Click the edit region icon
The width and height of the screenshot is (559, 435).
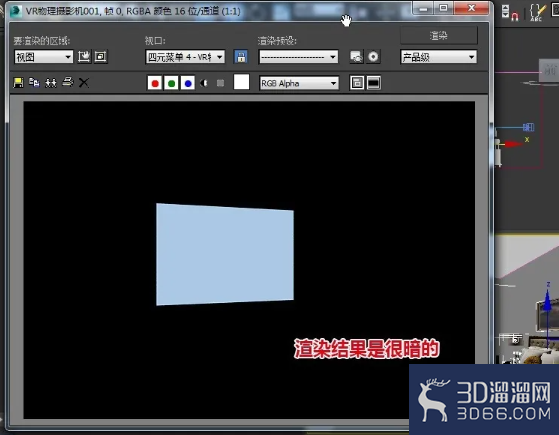pos(84,56)
